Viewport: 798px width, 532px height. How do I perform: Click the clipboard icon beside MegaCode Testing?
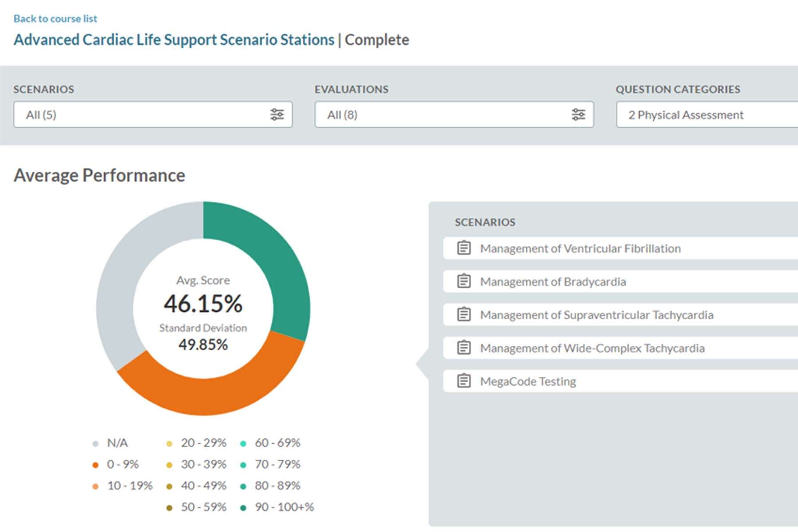[x=463, y=380]
